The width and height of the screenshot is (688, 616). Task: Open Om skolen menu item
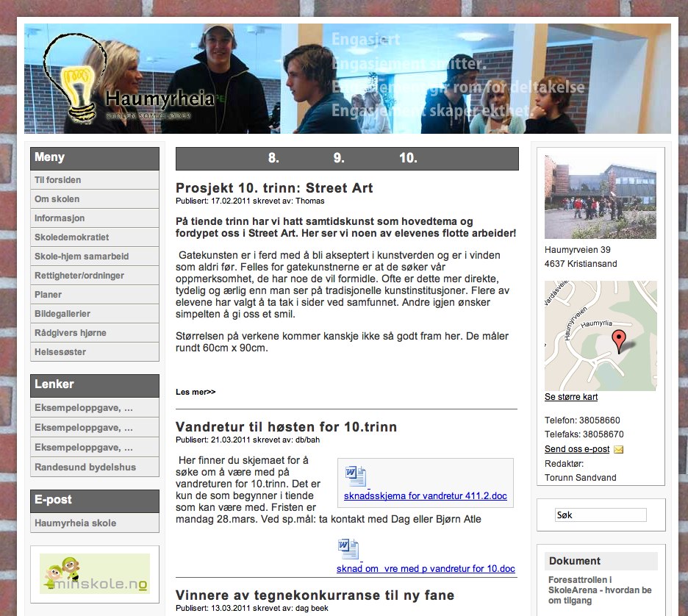pyautogui.click(x=95, y=199)
